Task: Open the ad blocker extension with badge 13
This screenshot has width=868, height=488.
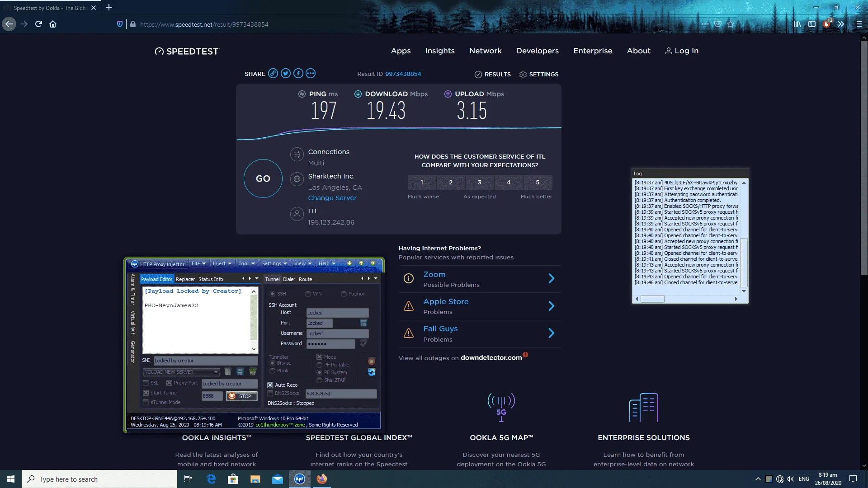Action: click(827, 23)
